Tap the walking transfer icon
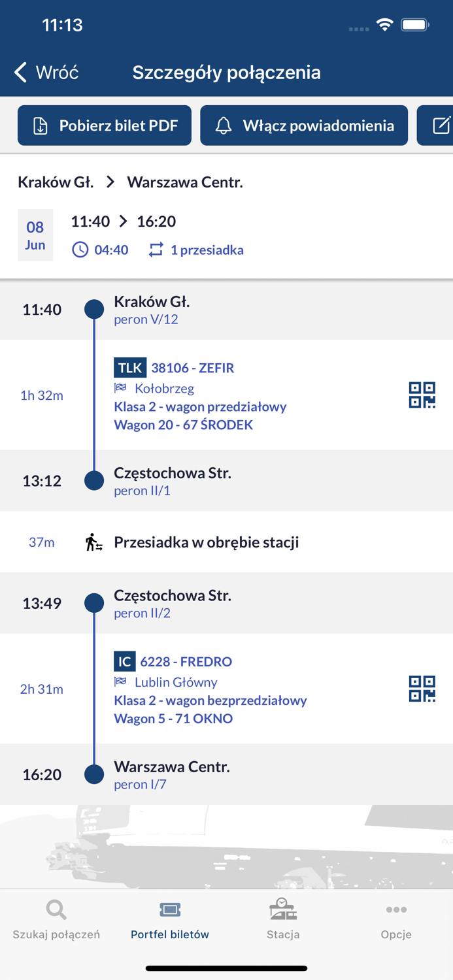Image resolution: width=453 pixels, height=980 pixels. 94,542
